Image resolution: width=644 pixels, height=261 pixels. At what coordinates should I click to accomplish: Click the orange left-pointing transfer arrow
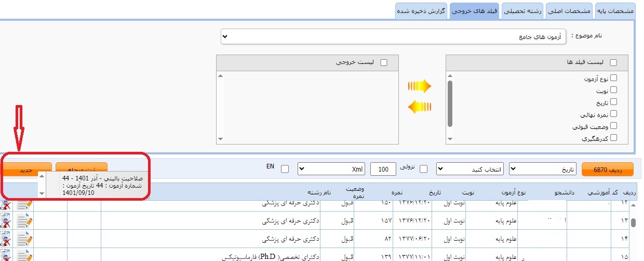pos(420,107)
